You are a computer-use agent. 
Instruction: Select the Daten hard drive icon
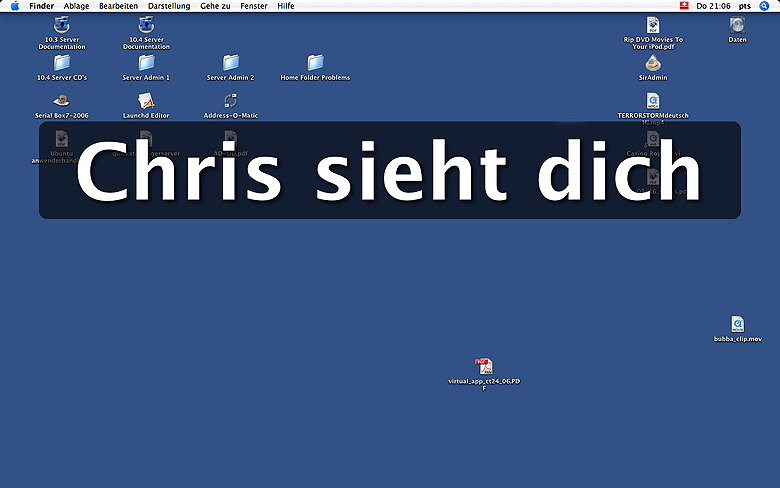(x=737, y=25)
